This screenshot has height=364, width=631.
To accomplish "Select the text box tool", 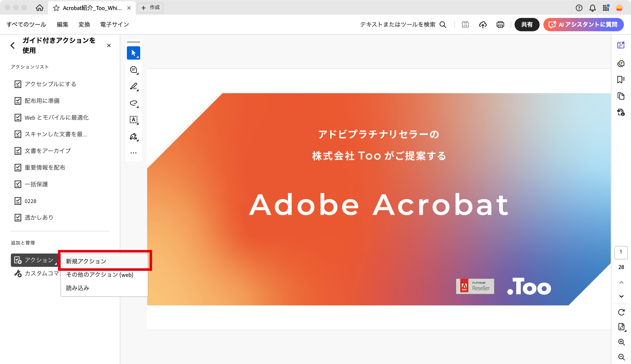I will coord(134,120).
